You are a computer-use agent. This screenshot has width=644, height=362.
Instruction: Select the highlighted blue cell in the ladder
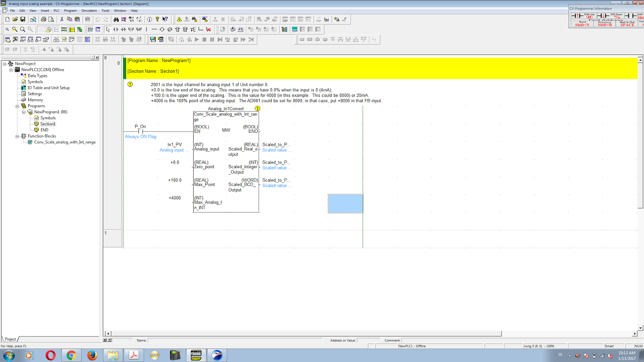coord(345,203)
